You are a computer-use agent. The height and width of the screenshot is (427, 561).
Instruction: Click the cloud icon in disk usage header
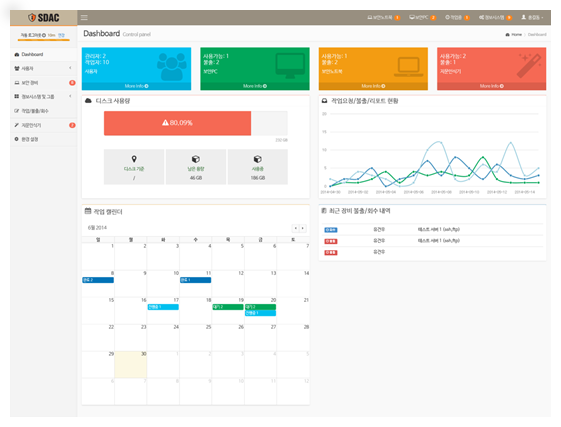coord(88,101)
